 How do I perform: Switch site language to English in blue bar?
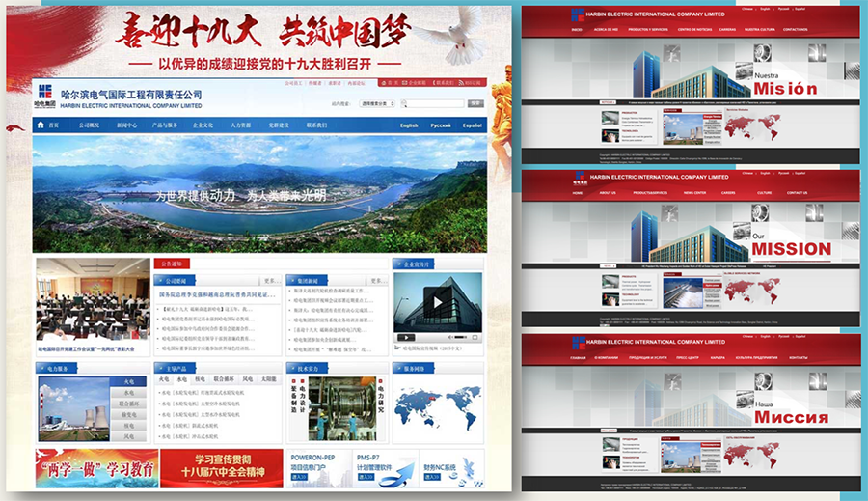pos(409,125)
